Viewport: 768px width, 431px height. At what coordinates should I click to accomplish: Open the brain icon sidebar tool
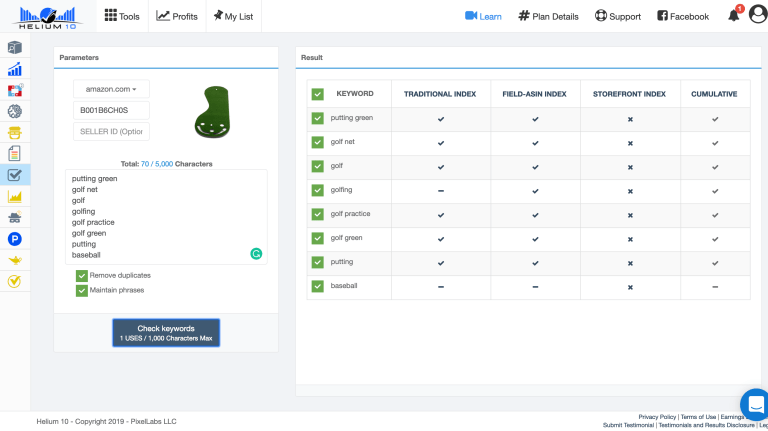tap(15, 111)
